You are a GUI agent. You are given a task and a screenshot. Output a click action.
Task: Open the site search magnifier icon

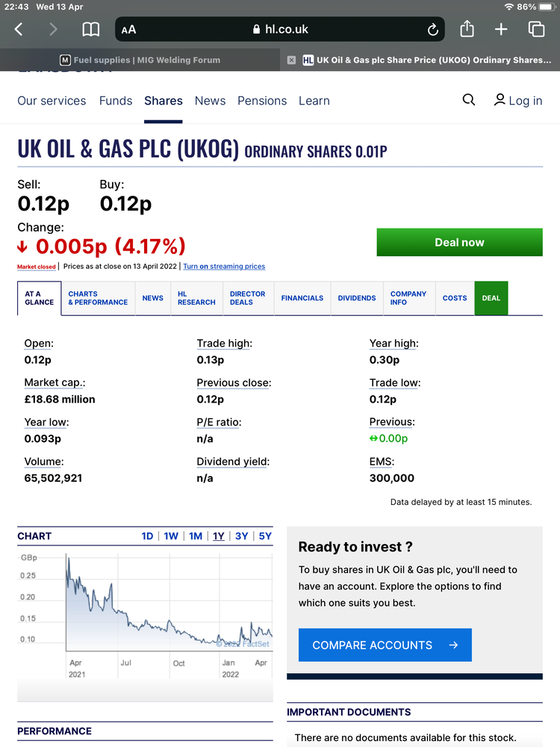[469, 99]
